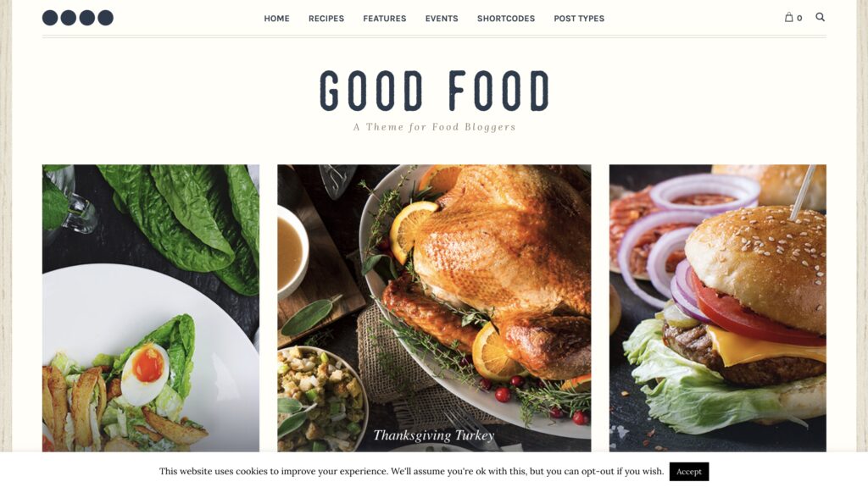The width and height of the screenshot is (868, 487).
Task: Click the Thanksgiving Turkey caption link
Action: point(434,435)
